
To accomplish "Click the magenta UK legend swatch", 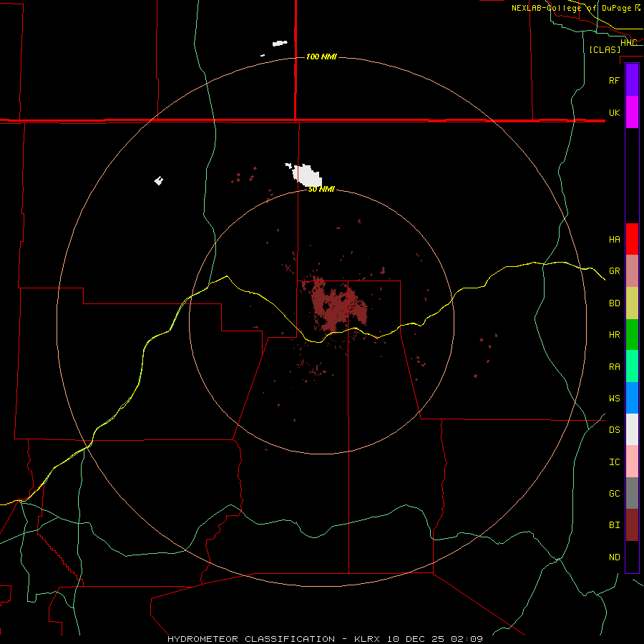I will 632,112.
